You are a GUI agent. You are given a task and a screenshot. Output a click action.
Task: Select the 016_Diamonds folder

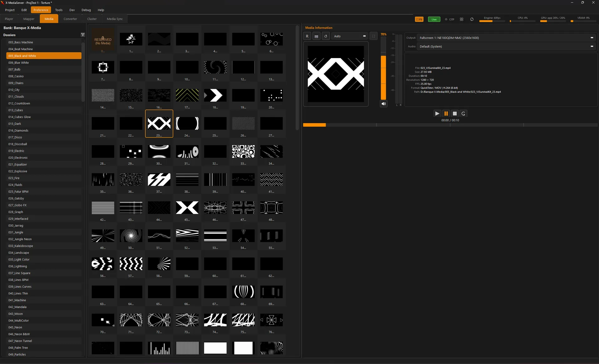44,131
